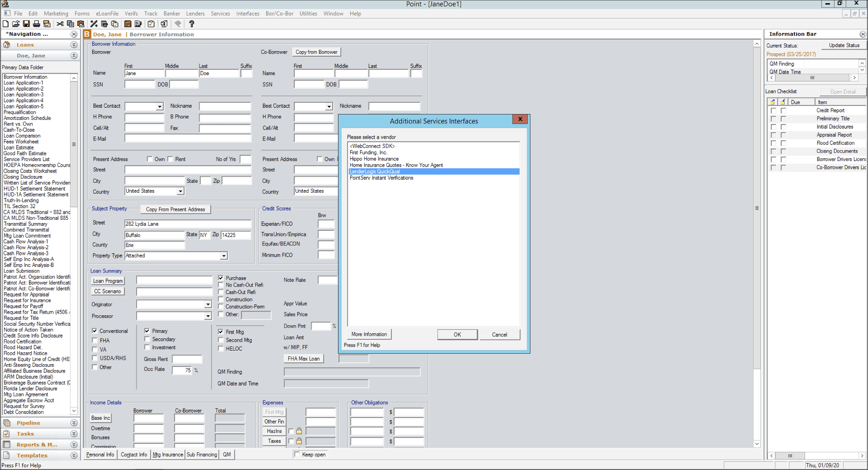The image size is (868, 470).
Task: Click the Copy toolbar icon
Action: (x=70, y=23)
